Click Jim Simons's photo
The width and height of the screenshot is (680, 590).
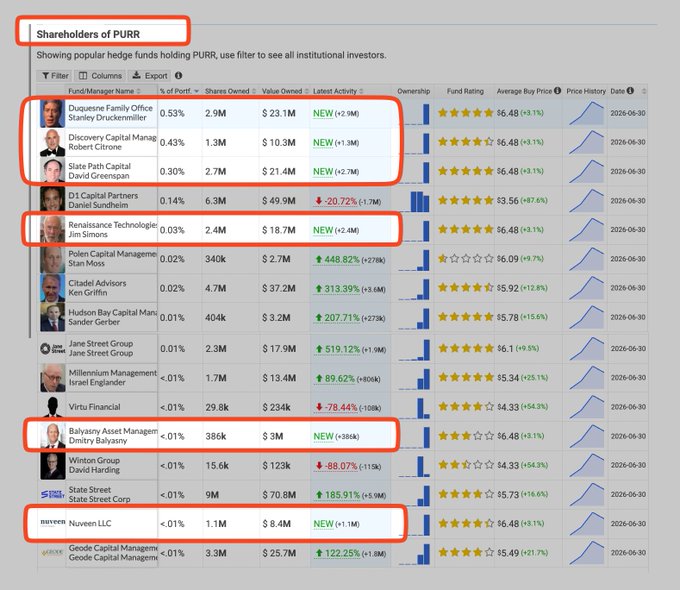pyautogui.click(x=52, y=229)
